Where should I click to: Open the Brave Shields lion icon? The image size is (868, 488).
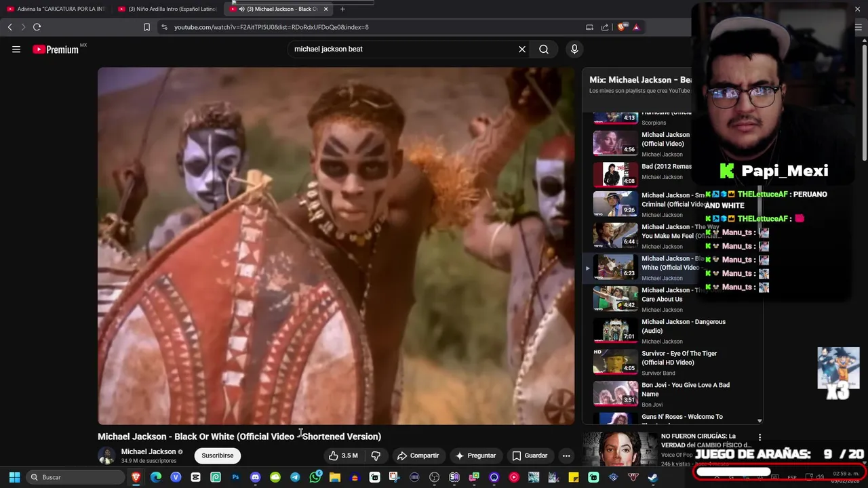(621, 27)
